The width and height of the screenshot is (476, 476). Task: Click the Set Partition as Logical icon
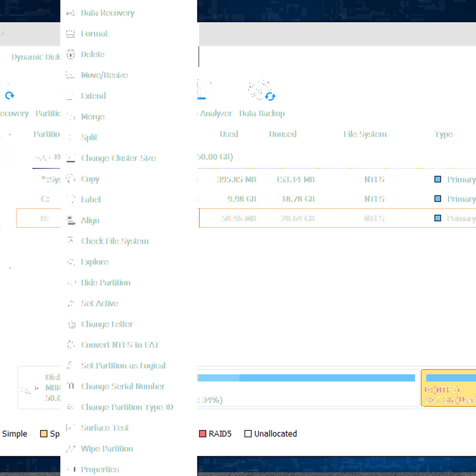click(x=70, y=365)
